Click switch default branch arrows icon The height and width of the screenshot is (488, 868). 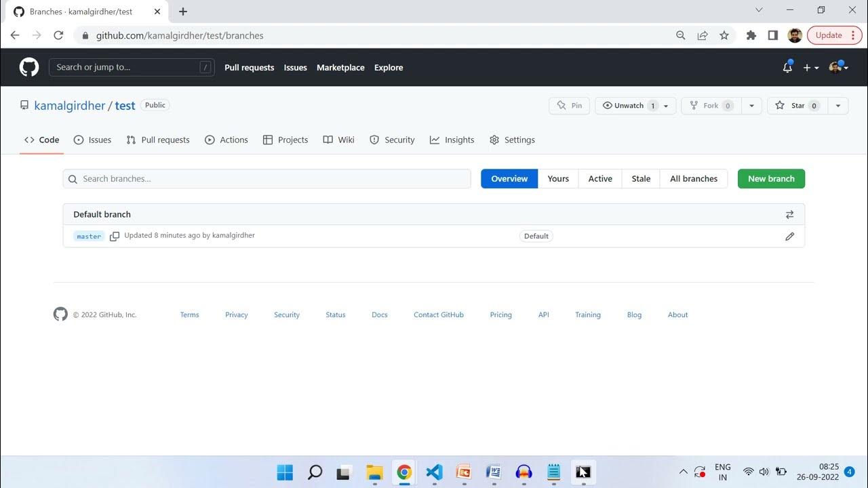tap(789, 214)
